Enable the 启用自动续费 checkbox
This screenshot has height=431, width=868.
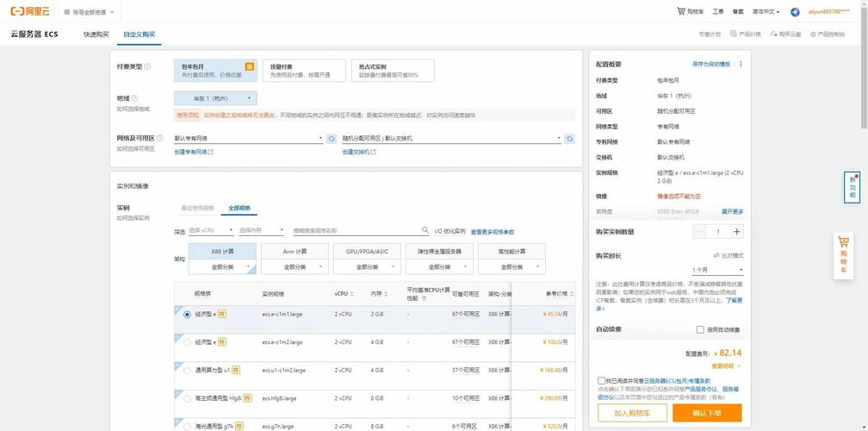tap(700, 329)
